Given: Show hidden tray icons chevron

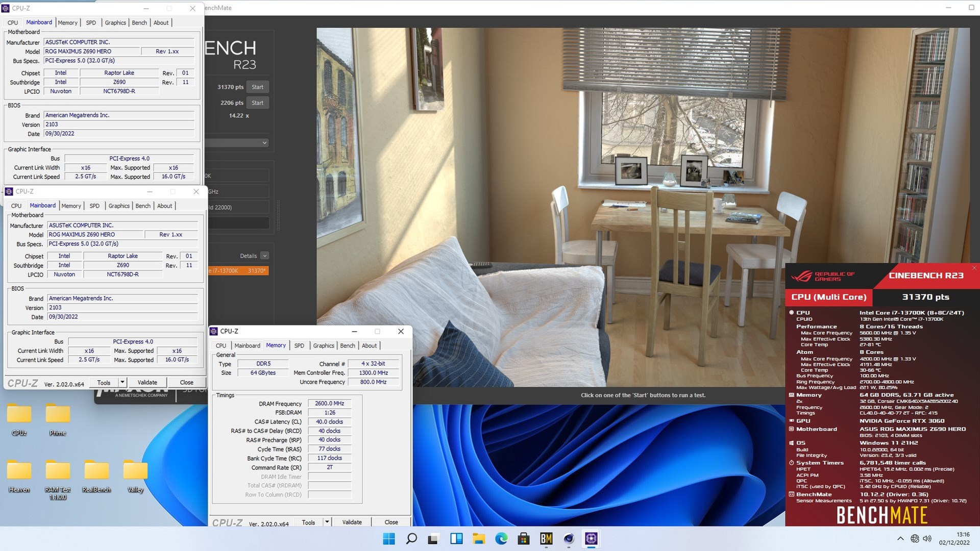Looking at the screenshot, I should [x=900, y=539].
